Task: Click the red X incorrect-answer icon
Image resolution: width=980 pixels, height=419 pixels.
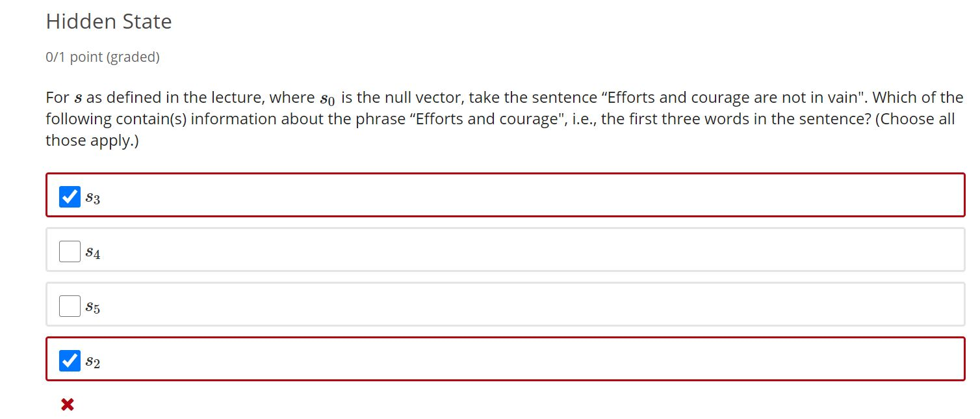Action: (x=67, y=403)
